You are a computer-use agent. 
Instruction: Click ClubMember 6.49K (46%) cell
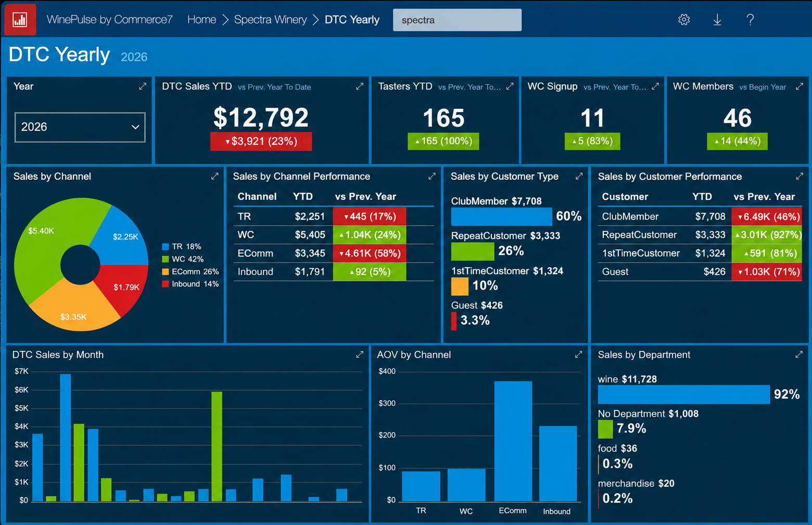[766, 216]
